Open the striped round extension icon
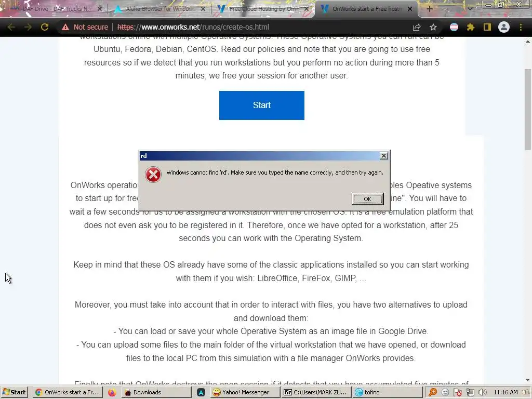The width and height of the screenshot is (532, 399). [x=454, y=27]
